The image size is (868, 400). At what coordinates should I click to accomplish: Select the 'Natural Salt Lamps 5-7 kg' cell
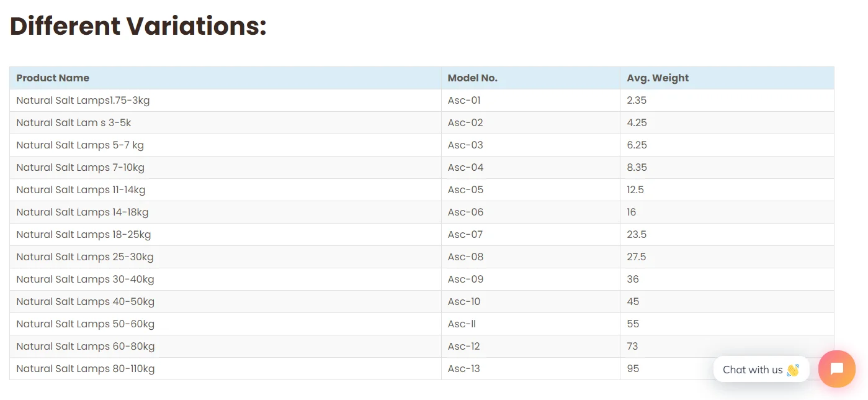coord(80,145)
